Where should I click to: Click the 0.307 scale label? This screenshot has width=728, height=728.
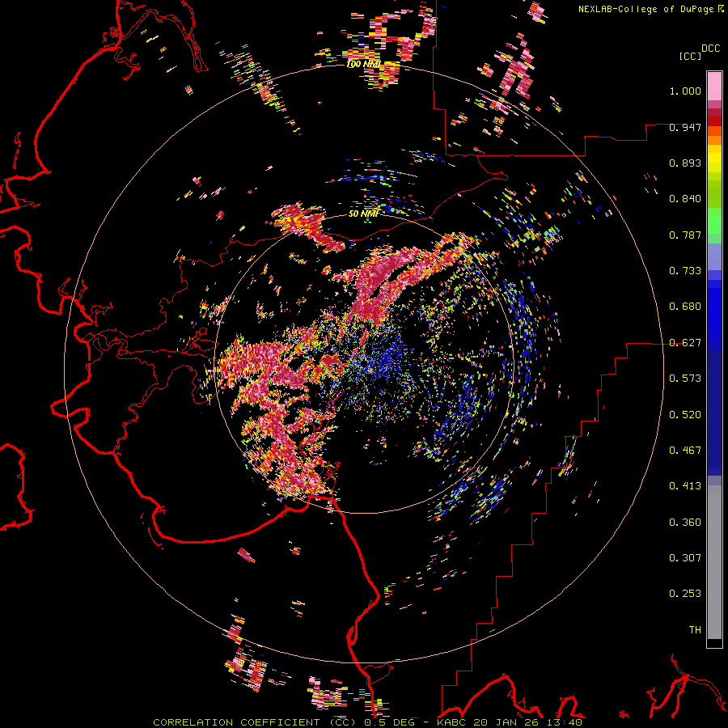[x=685, y=557]
